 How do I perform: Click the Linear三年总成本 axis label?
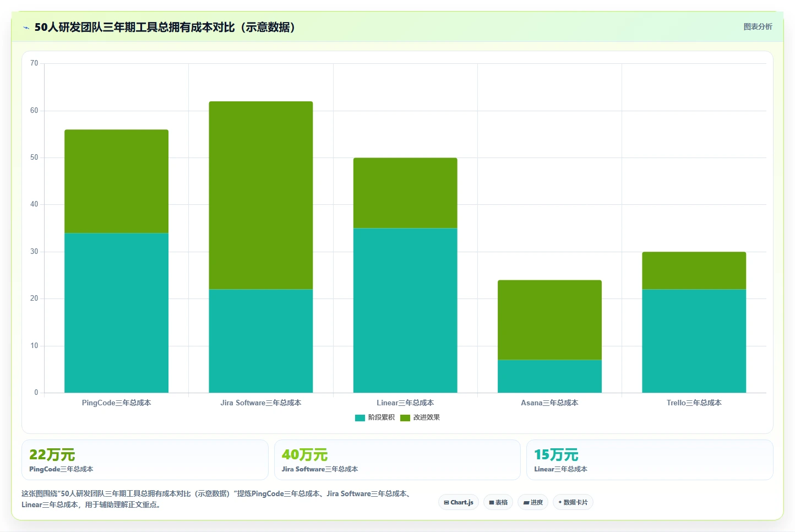pos(405,403)
